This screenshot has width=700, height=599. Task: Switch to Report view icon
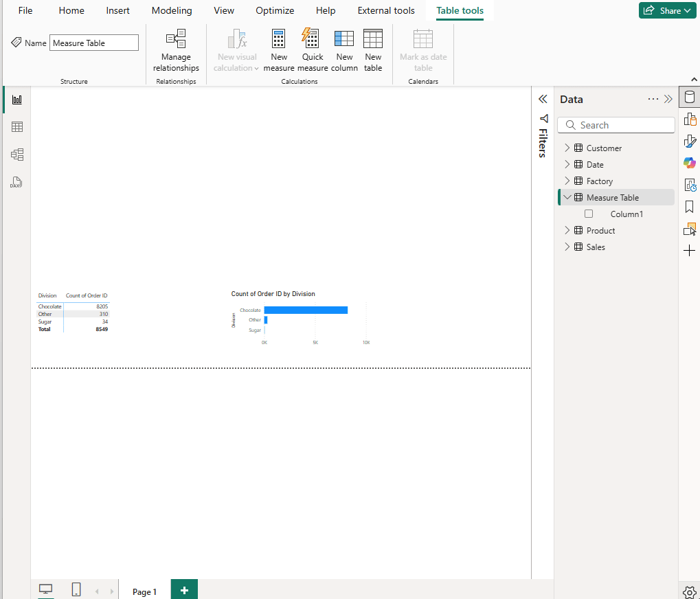click(17, 100)
